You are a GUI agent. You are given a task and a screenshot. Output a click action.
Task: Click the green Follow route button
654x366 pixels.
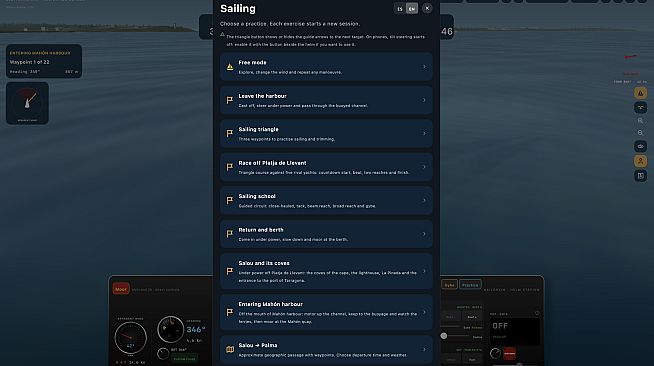coord(184,358)
